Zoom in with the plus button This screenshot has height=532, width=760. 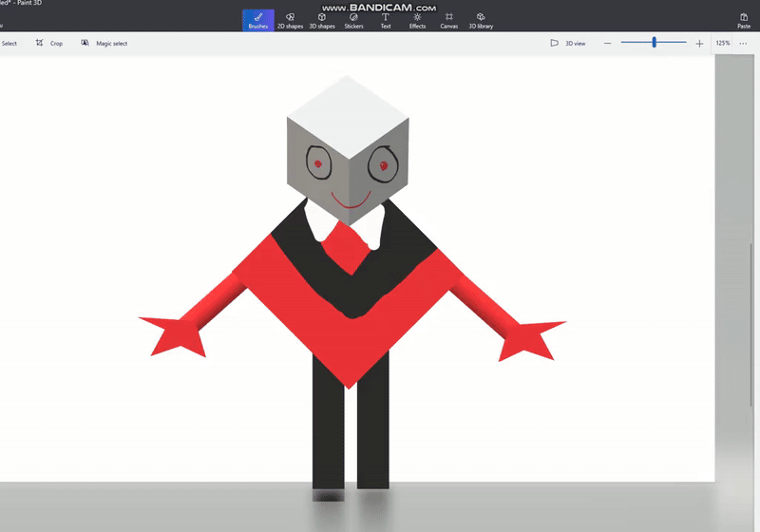pos(699,43)
